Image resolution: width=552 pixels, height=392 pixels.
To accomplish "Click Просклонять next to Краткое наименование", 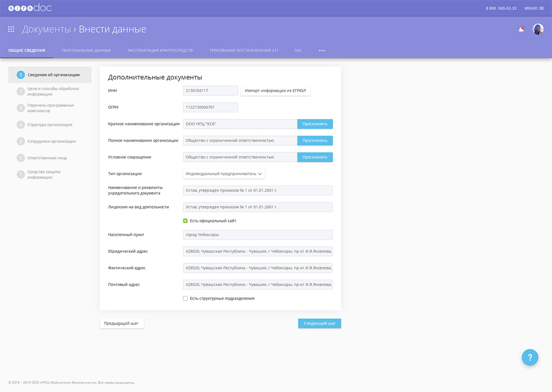I will [x=315, y=124].
